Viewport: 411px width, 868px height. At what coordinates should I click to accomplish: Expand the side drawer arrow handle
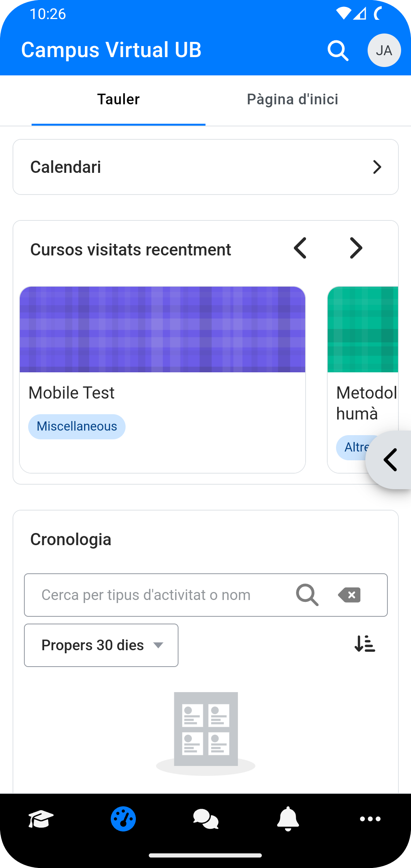point(390,460)
